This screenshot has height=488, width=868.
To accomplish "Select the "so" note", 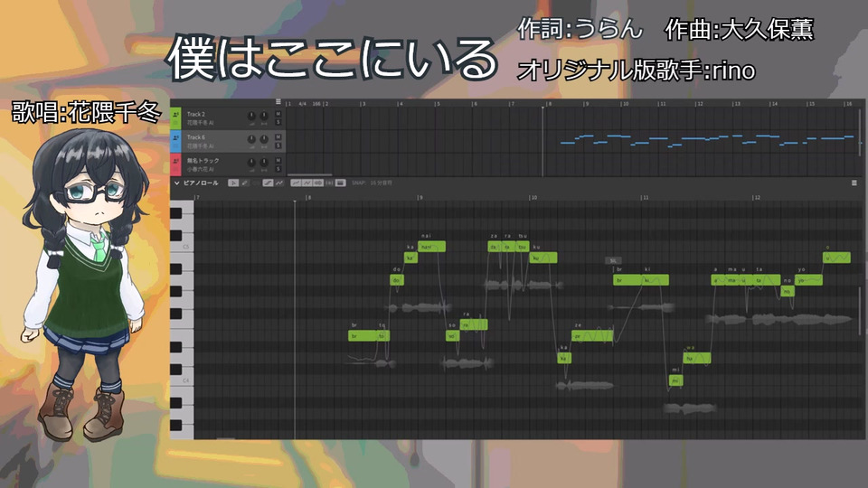I will pyautogui.click(x=452, y=336).
